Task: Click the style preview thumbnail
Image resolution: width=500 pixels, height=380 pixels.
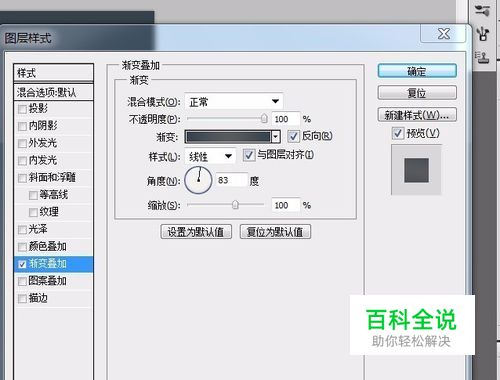Action: pyautogui.click(x=416, y=170)
